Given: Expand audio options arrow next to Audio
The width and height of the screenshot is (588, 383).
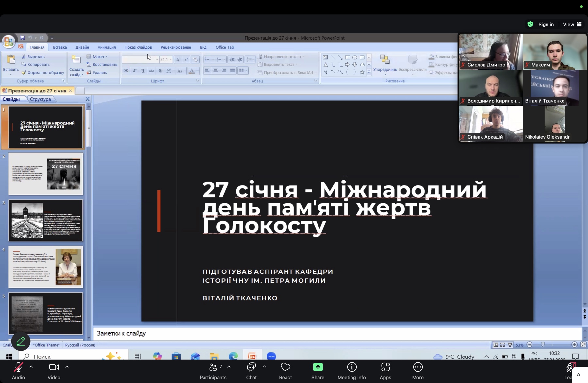Looking at the screenshot, I should coord(31,367).
